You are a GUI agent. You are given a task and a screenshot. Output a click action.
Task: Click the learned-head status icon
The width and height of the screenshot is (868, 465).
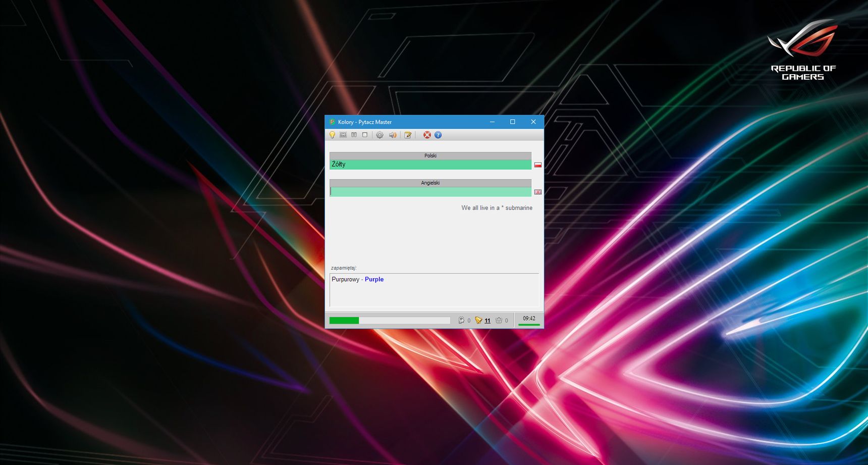tap(461, 320)
